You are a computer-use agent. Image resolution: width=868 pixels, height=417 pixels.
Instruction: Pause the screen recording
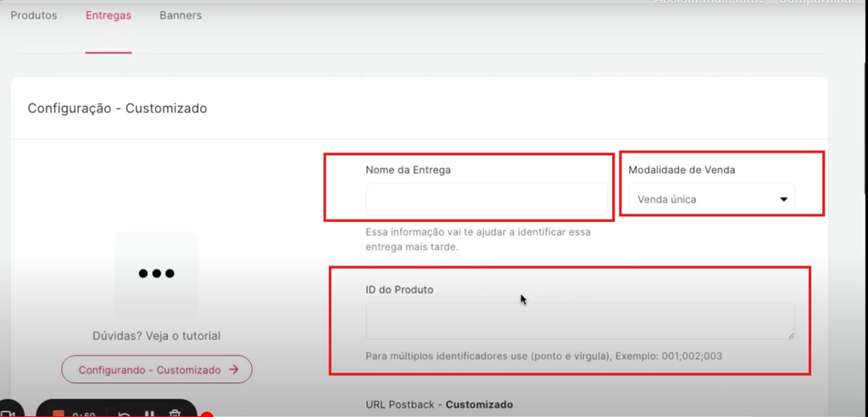pyautogui.click(x=149, y=414)
